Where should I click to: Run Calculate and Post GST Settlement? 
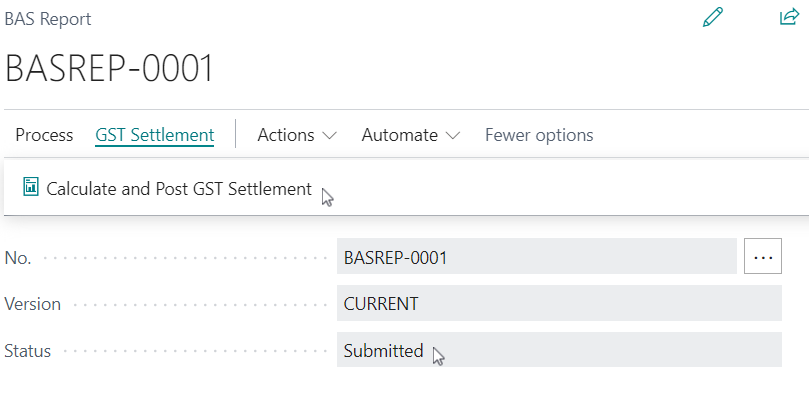click(179, 188)
